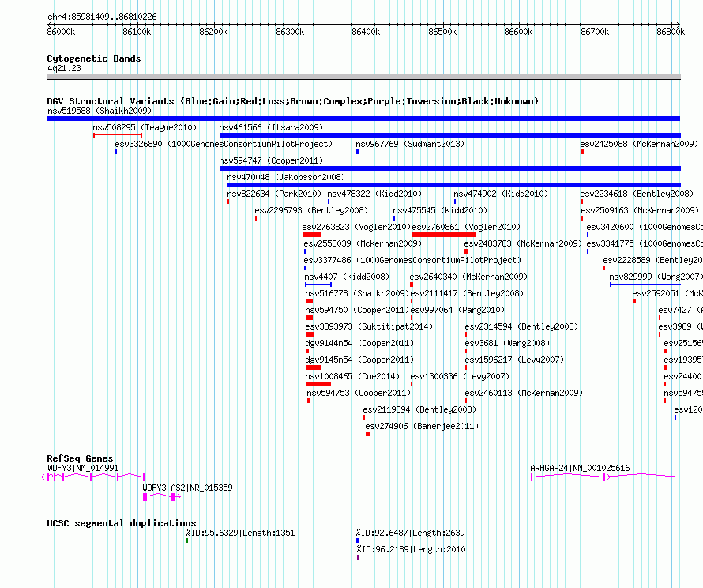Click the UCSC segmental duplications track title
703x588 pixels.
pos(122,523)
